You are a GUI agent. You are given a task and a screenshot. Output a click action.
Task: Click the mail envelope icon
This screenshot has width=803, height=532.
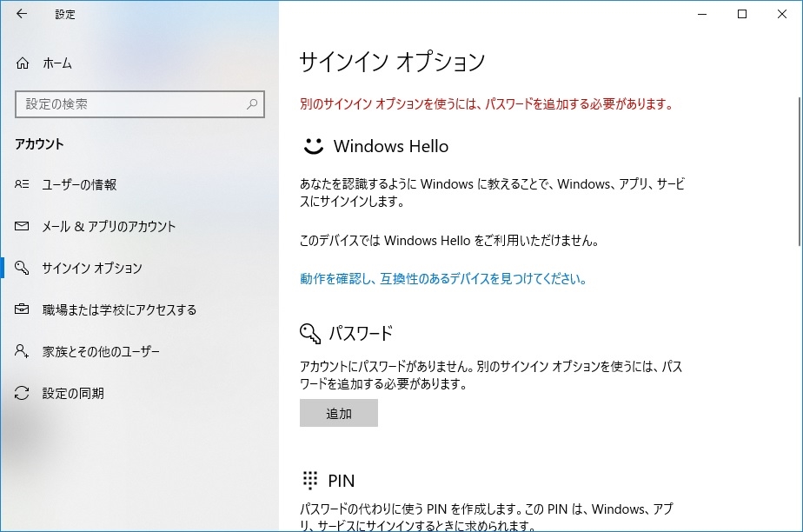[22, 226]
